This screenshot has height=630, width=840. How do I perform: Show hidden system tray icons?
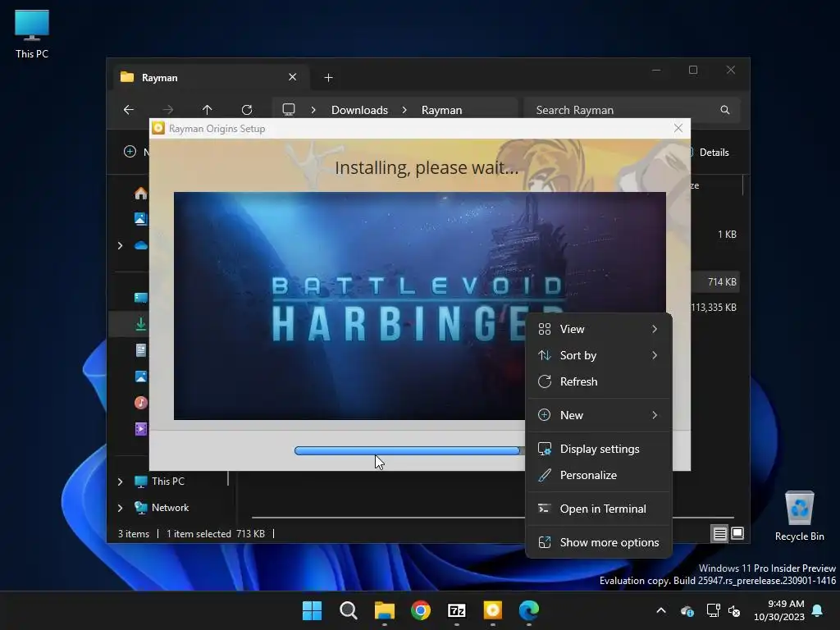click(x=661, y=610)
